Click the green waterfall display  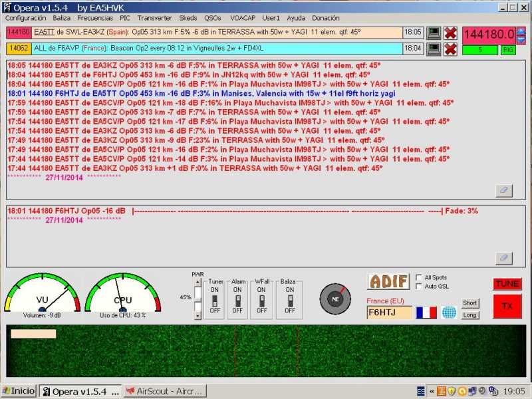[x=266, y=351]
